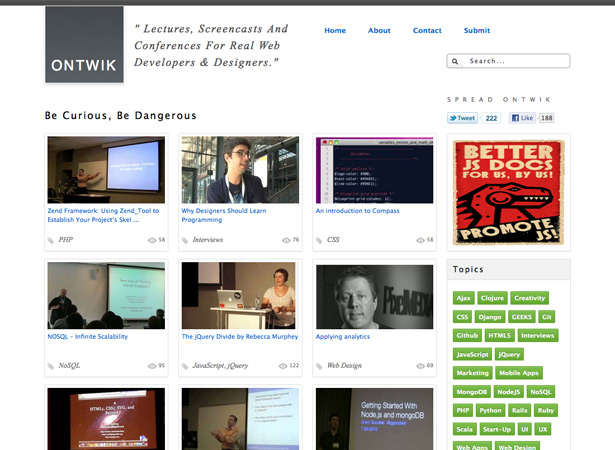Select the jQuery topic tag
The image size is (615, 450).
(509, 354)
